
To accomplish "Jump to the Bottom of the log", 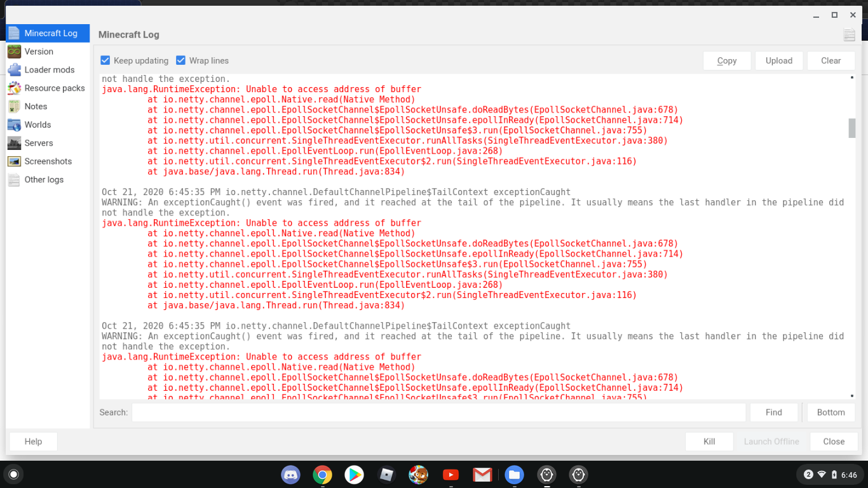I will pos(831,412).
